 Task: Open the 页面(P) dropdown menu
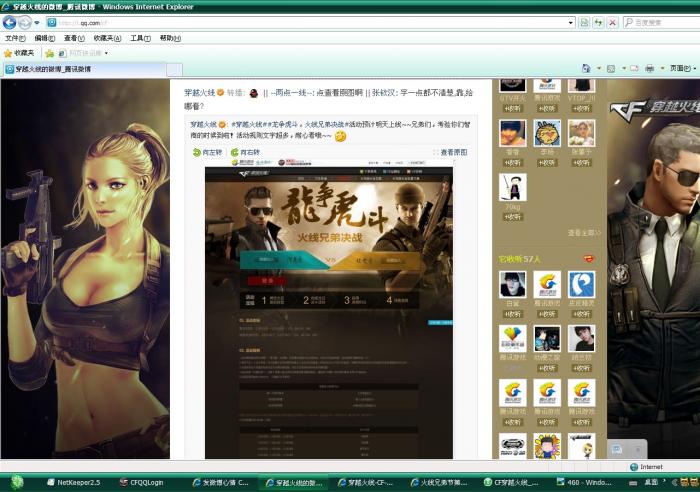(683, 68)
